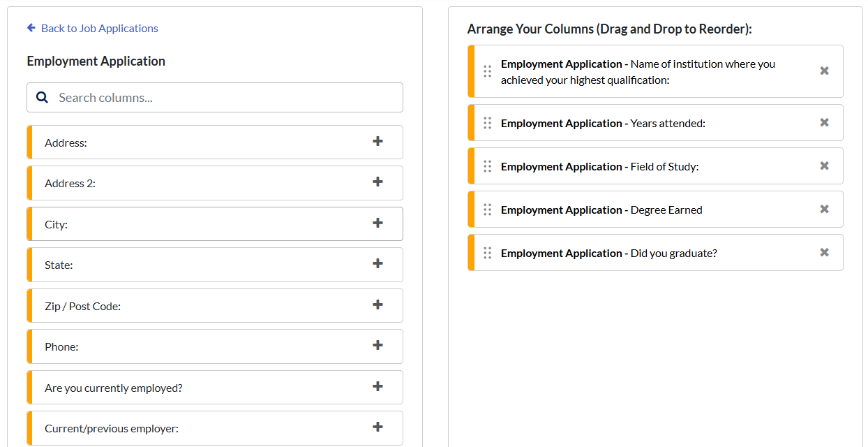Add Zip / Post Code column
The width and height of the screenshot is (868, 447).
[377, 305]
